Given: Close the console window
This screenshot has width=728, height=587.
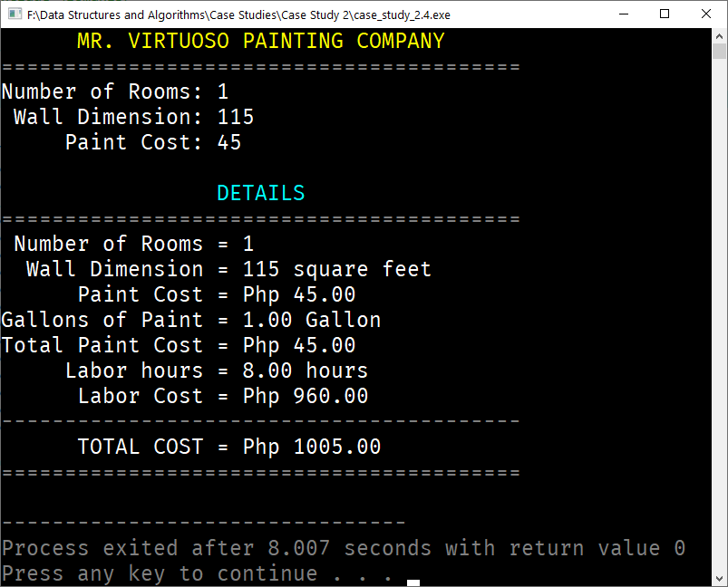Looking at the screenshot, I should click(x=705, y=14).
